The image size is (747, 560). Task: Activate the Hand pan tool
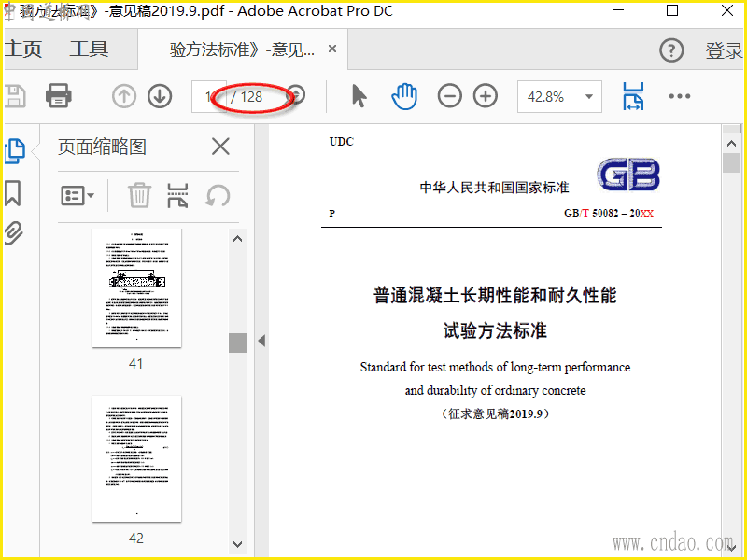pyautogui.click(x=404, y=96)
